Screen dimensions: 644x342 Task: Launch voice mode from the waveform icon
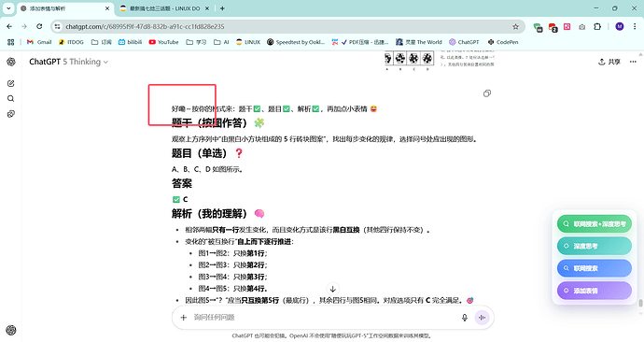pyautogui.click(x=483, y=318)
